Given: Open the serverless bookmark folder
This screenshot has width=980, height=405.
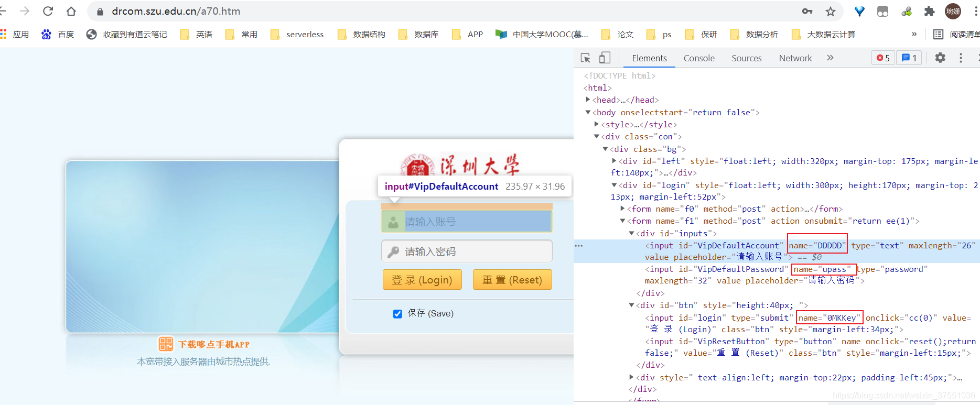Looking at the screenshot, I should (297, 34).
